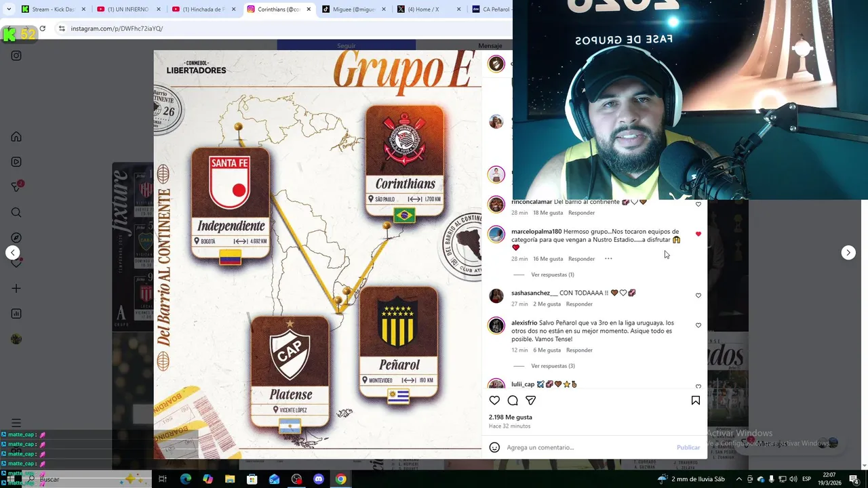The image size is (868, 488).
Task: Open notification center icon
Action: tap(854, 479)
